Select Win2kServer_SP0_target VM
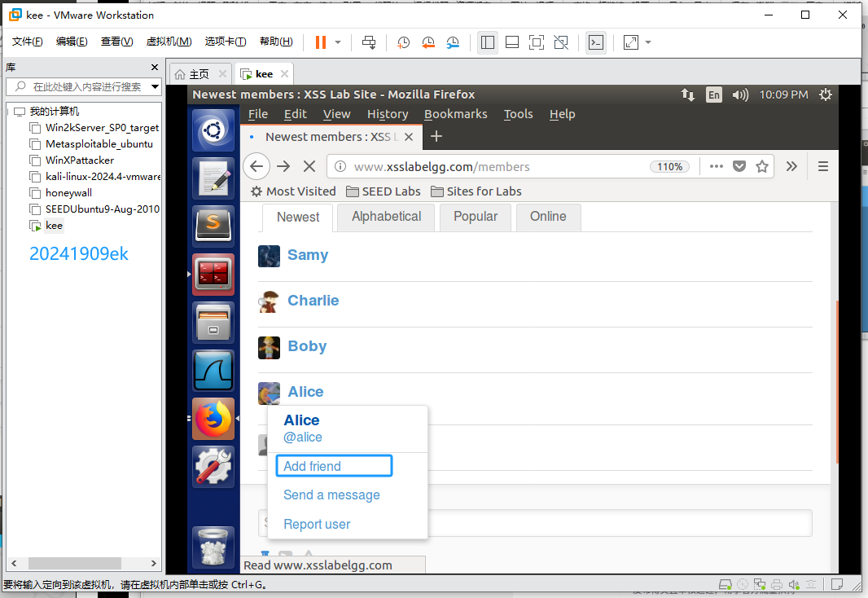Screen dimensions: 868x598 [102, 128]
